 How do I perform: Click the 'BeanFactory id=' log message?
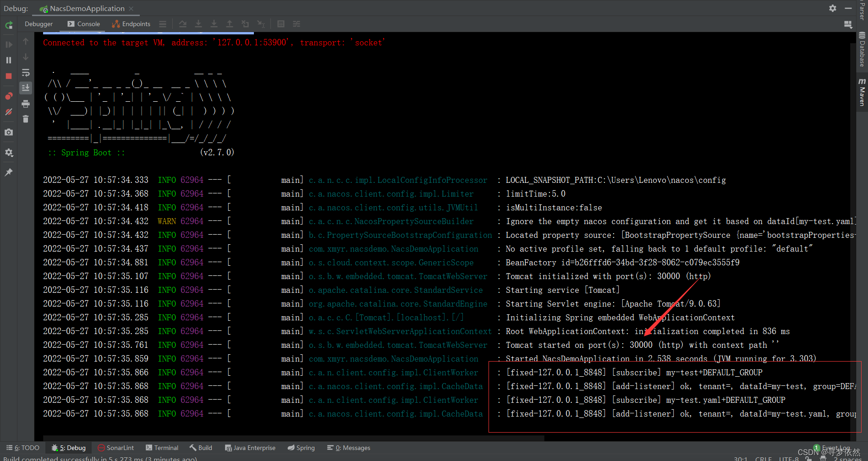(622, 263)
